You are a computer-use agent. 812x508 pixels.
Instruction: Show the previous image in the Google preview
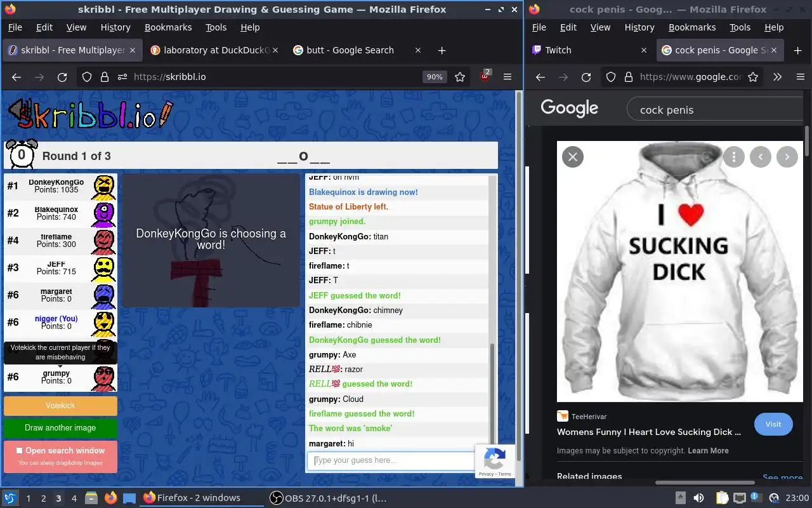click(761, 157)
